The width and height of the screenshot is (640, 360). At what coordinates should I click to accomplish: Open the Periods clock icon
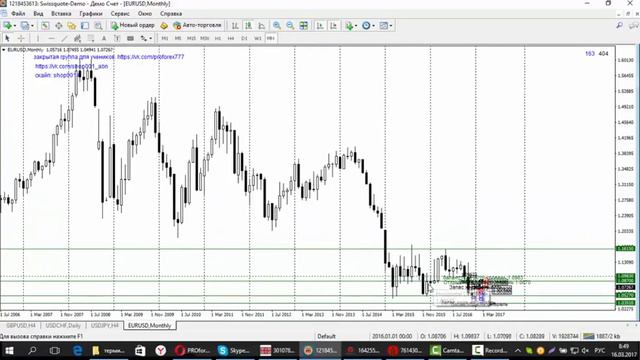point(366,26)
